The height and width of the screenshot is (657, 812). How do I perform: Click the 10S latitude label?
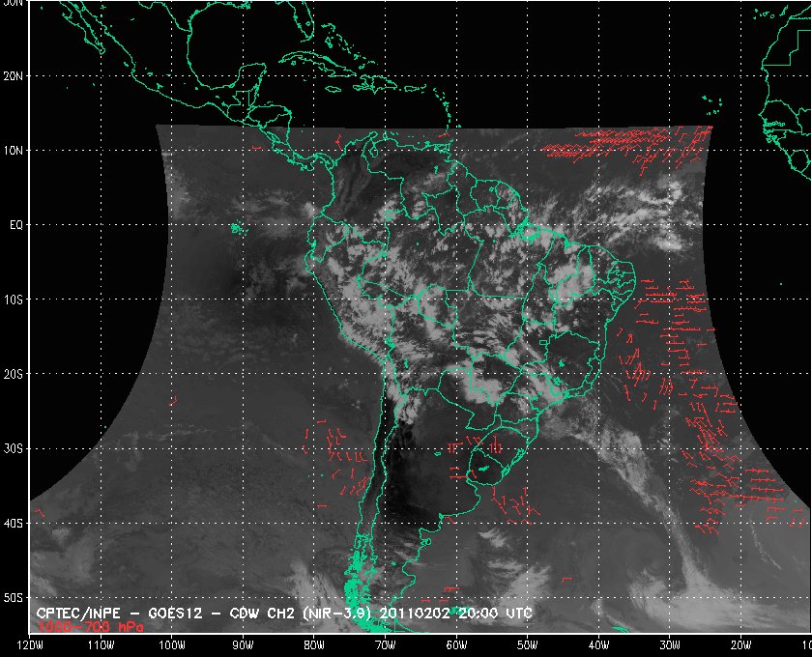[x=13, y=300]
